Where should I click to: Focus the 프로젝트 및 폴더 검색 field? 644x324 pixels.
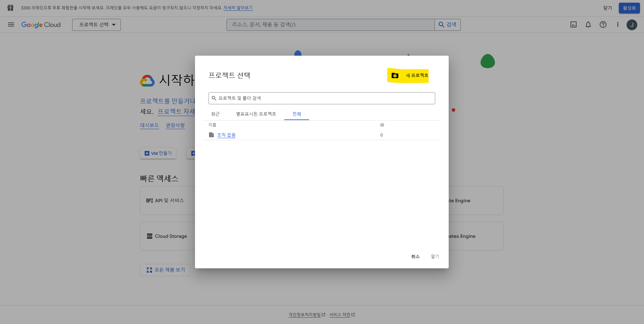coord(322,98)
